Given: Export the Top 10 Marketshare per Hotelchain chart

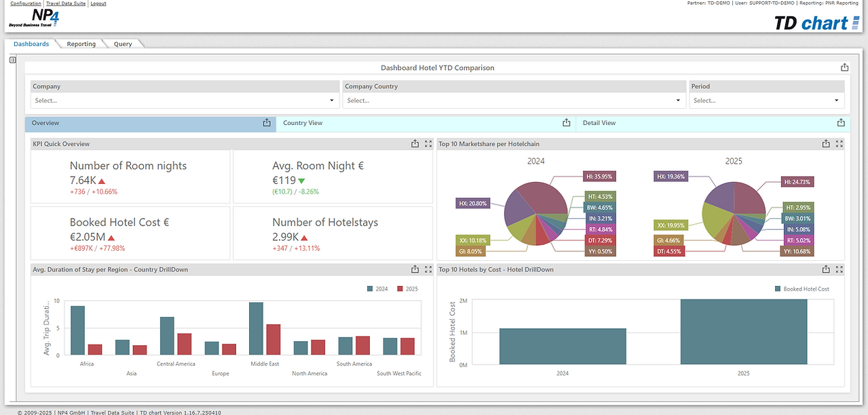Looking at the screenshot, I should [826, 144].
